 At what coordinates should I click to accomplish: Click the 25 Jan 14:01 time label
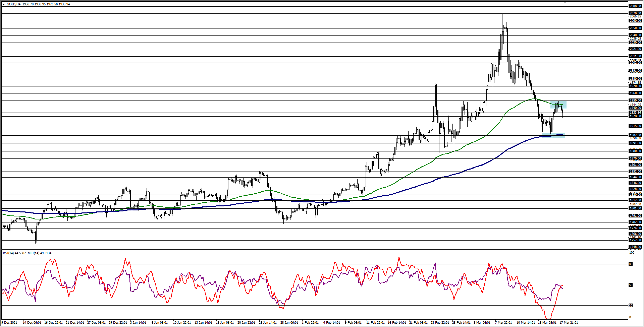point(268,323)
